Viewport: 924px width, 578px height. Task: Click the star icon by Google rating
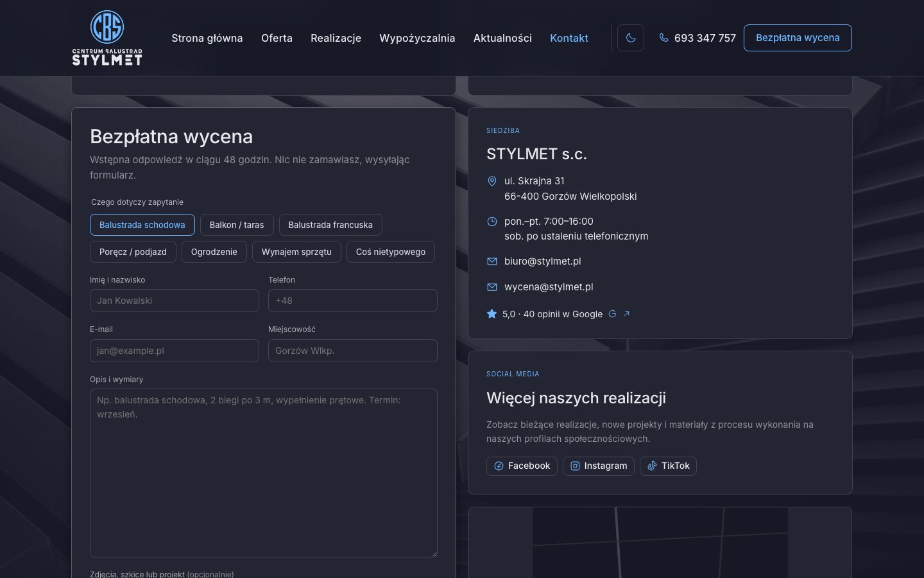[492, 314]
